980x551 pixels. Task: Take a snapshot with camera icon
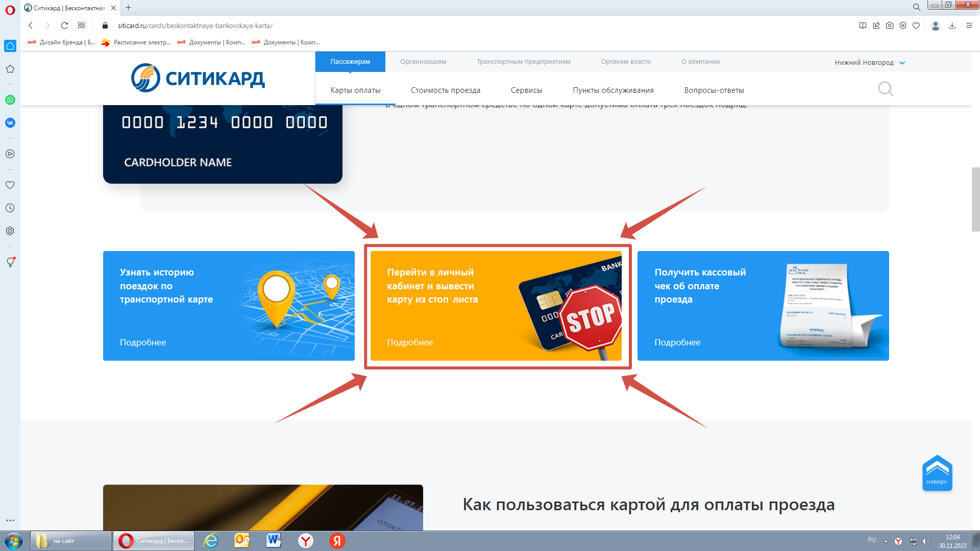click(x=890, y=26)
